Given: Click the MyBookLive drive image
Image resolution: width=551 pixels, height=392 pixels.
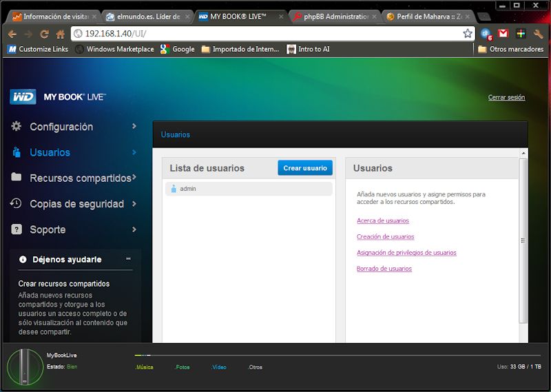Looking at the screenshot, I should 25,367.
